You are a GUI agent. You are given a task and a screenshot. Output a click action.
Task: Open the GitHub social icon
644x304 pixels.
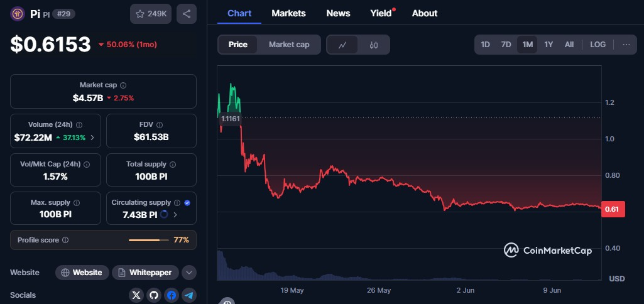coord(154,295)
